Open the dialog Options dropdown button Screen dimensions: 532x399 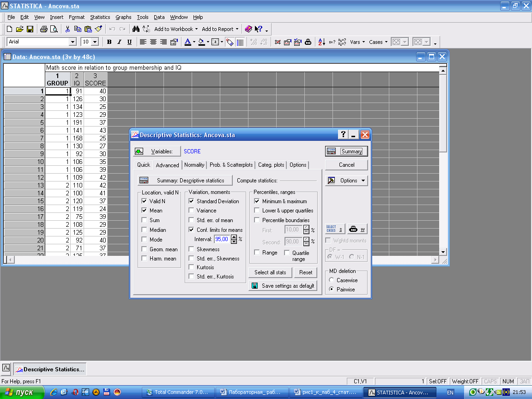pyautogui.click(x=346, y=181)
